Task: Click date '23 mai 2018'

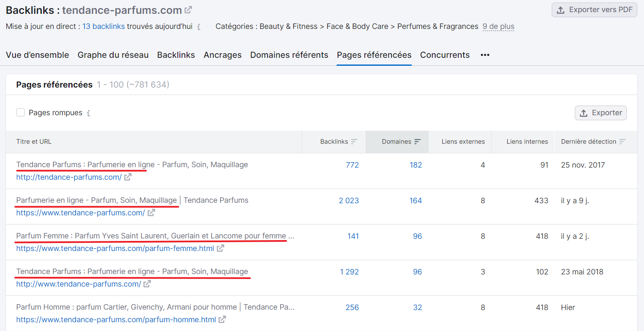Action: 582,272
